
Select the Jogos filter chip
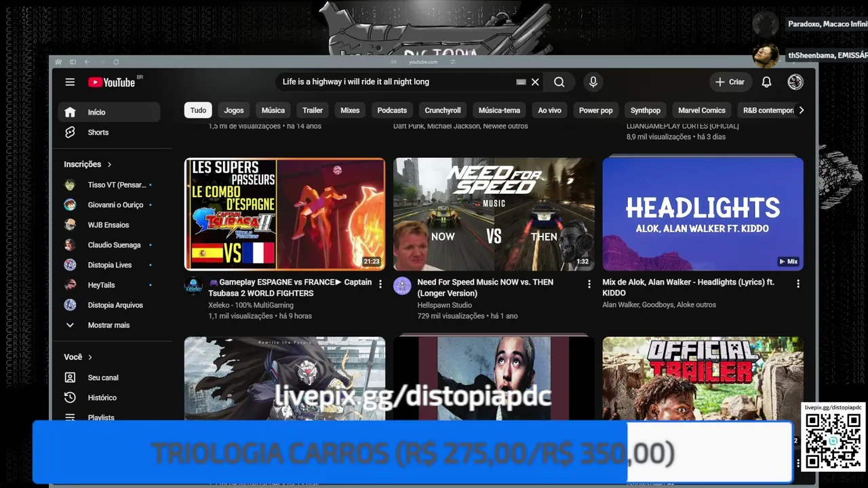(234, 110)
